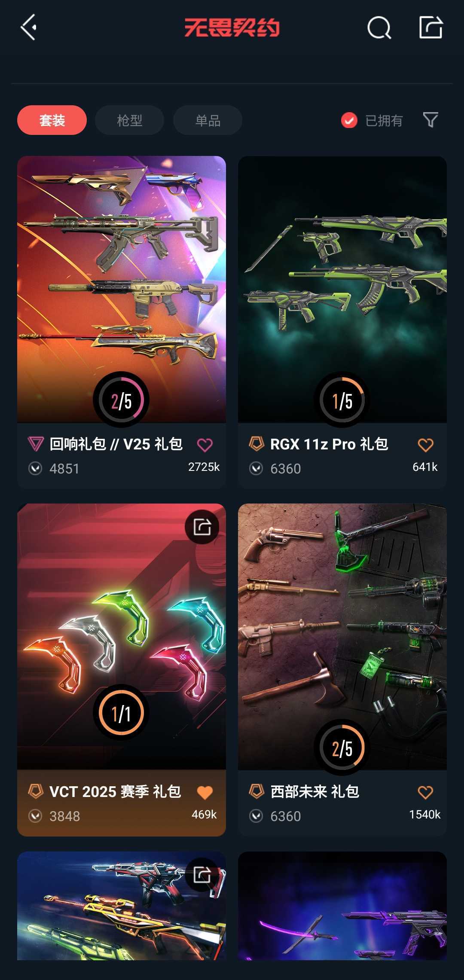Favorite the 回响礼包 // V25 bundle heart

coord(205,445)
